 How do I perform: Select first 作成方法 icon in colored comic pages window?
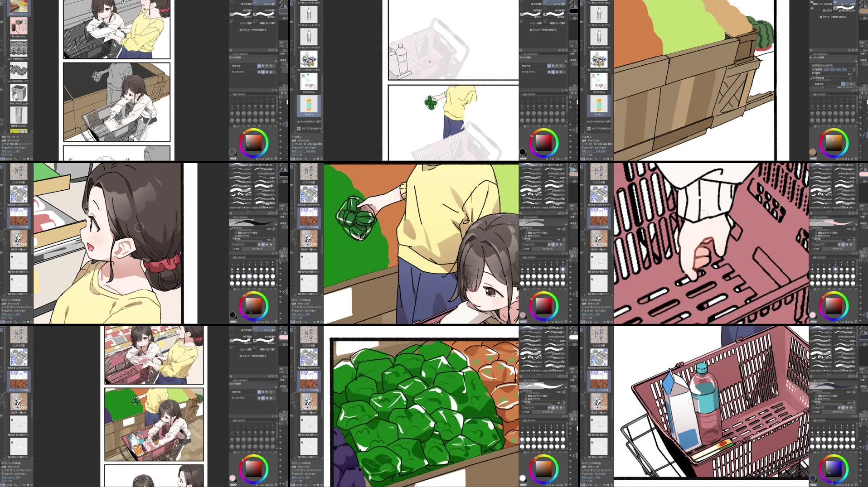click(259, 392)
